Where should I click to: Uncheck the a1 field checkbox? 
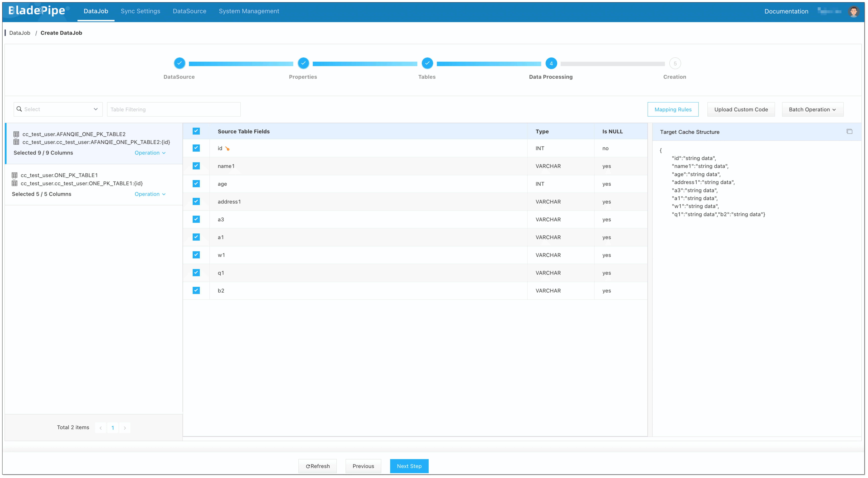point(196,237)
